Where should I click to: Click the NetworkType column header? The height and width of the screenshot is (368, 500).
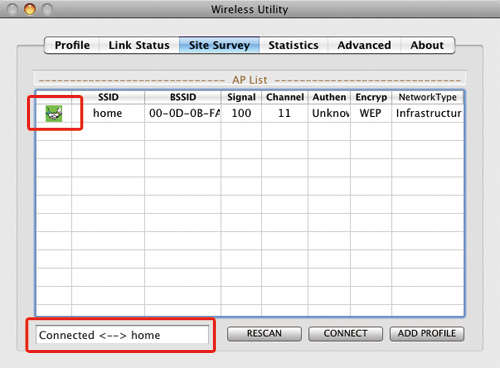[x=428, y=97]
